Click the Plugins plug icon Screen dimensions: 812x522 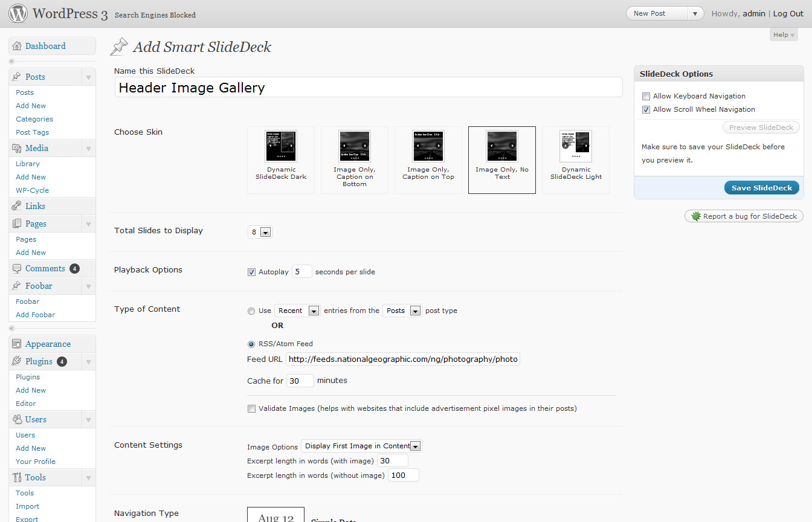coord(17,361)
